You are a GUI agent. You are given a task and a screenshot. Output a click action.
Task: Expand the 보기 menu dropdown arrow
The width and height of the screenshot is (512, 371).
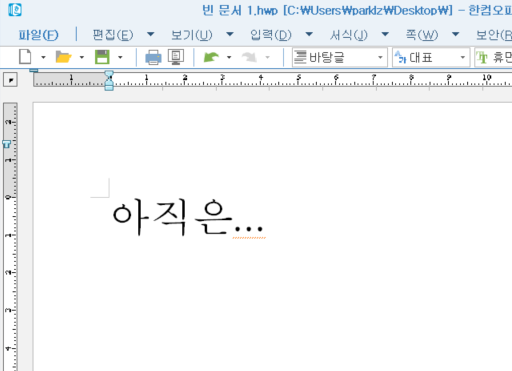[230, 34]
